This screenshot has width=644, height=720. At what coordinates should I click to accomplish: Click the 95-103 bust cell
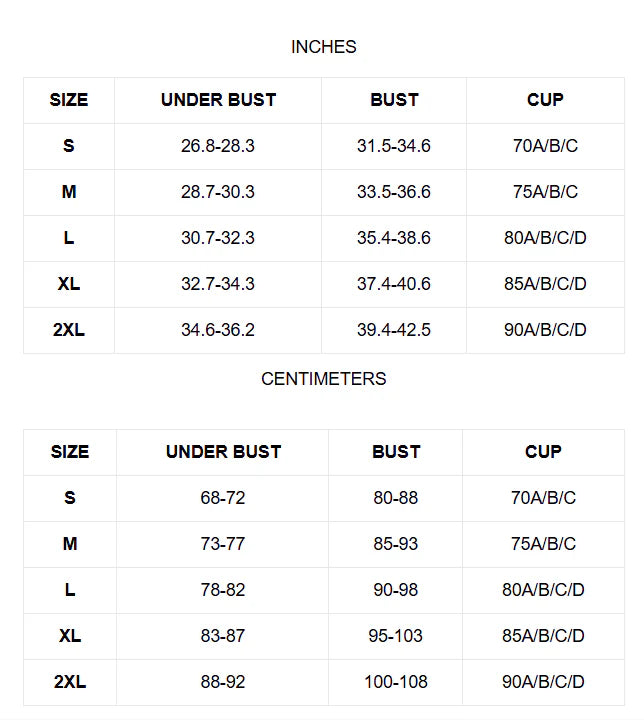[396, 636]
